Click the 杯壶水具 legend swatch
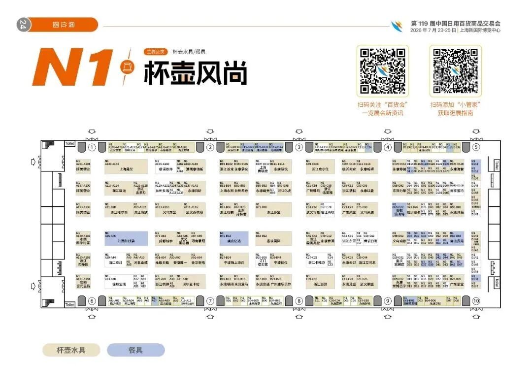This screenshot has height=392, width=532. [71, 350]
